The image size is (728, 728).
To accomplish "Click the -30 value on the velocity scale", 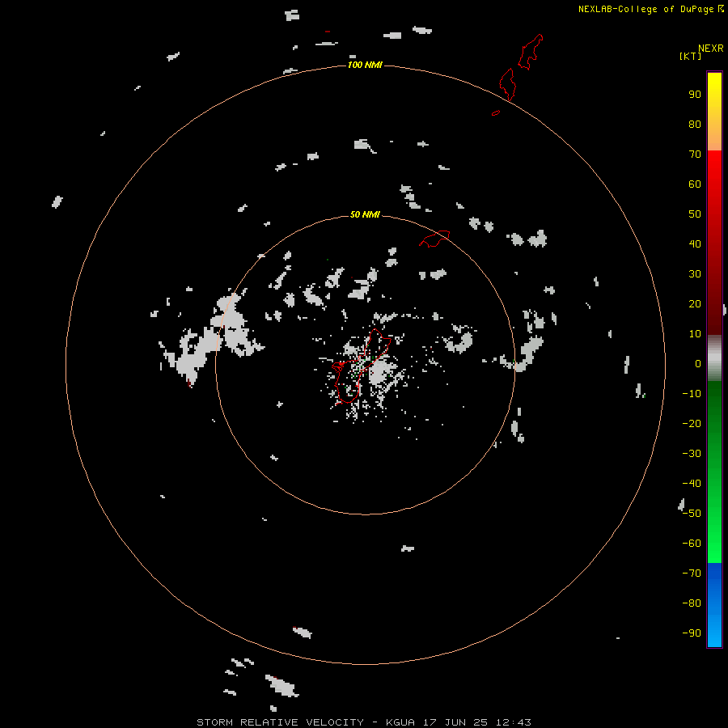I will click(x=692, y=454).
